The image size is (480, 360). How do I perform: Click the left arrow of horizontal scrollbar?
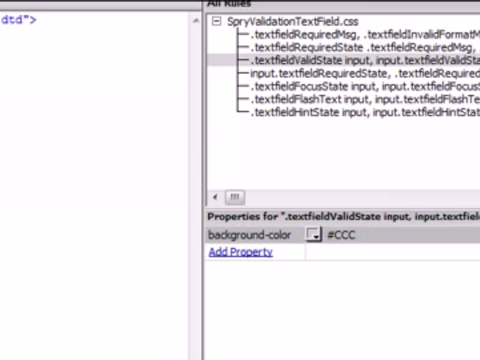click(x=215, y=197)
